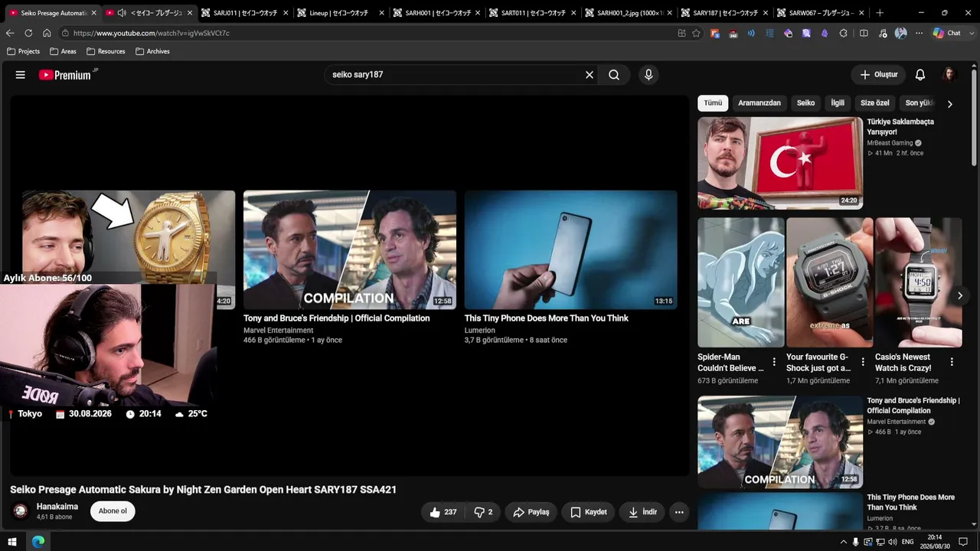Viewport: 980px width, 551px height.
Task: Subscribe to Hanakaima with Abone ol
Action: point(113,511)
